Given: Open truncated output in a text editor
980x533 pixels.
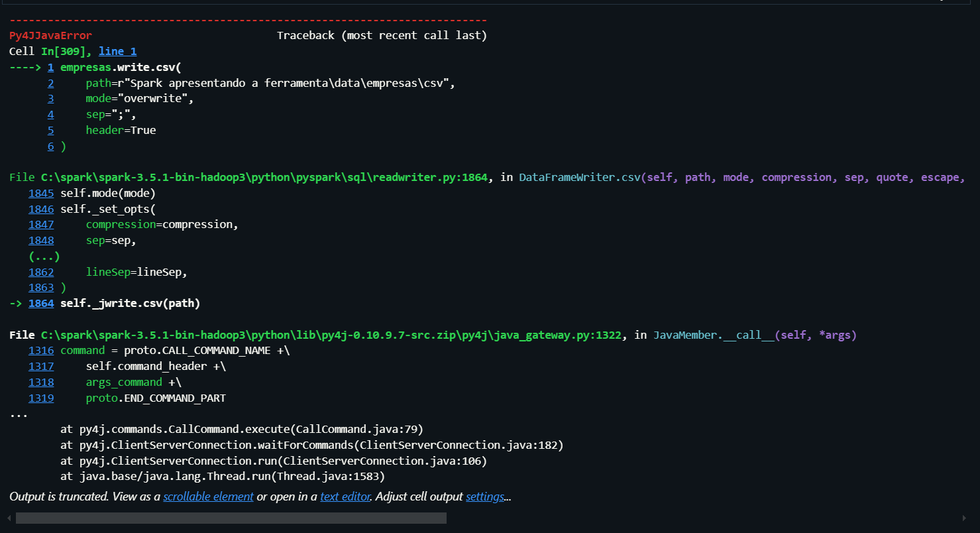Looking at the screenshot, I should point(345,497).
